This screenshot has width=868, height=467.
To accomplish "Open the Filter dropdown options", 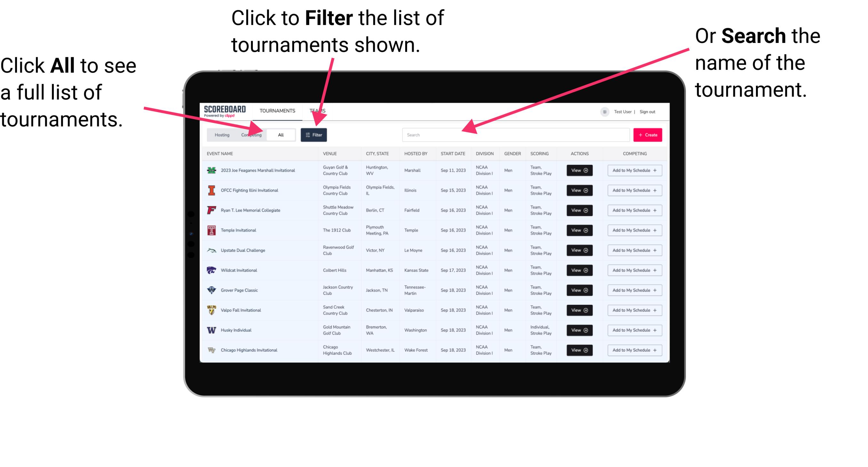I will click(x=314, y=134).
